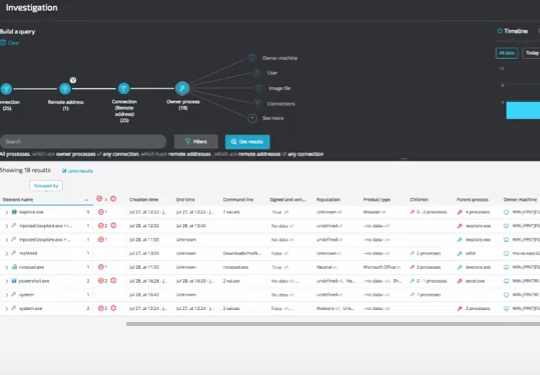Add the Owner machine branch node
Screen dimensions: 540x375
(252, 58)
